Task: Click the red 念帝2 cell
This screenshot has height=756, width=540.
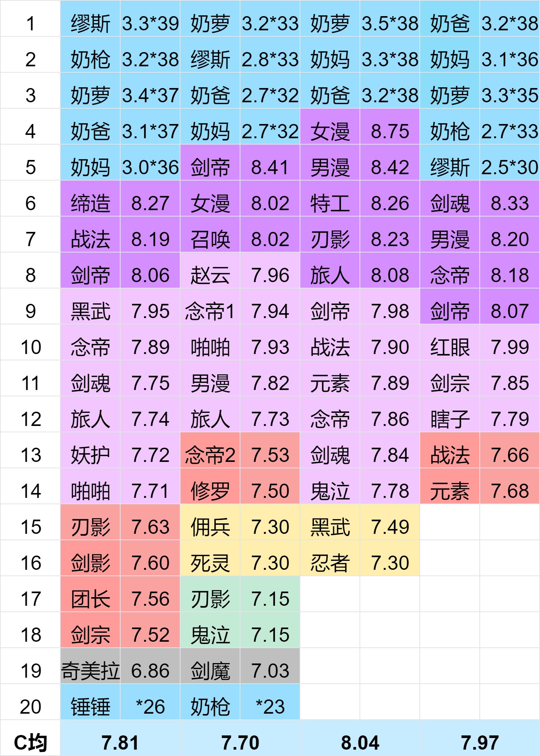Action: point(210,450)
